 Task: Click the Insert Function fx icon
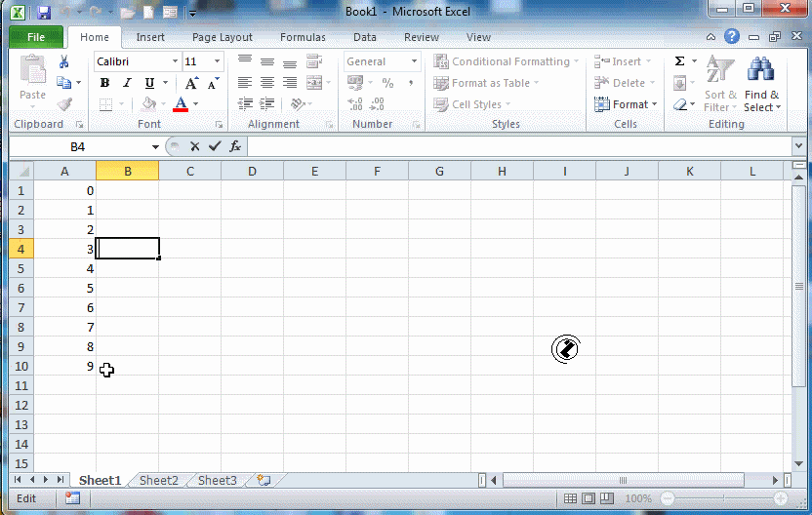(235, 146)
